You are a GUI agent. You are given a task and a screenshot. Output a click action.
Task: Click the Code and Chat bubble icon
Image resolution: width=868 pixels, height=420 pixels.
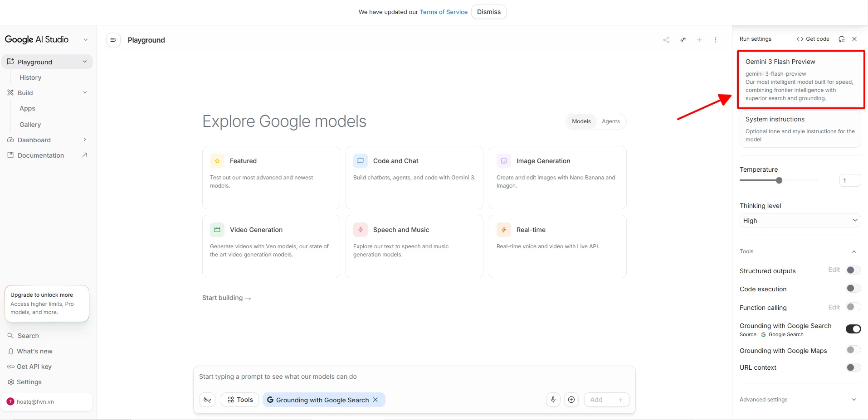coord(361,161)
